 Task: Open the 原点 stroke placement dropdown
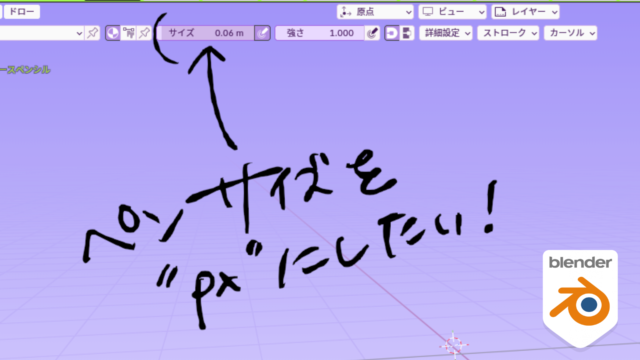click(375, 12)
